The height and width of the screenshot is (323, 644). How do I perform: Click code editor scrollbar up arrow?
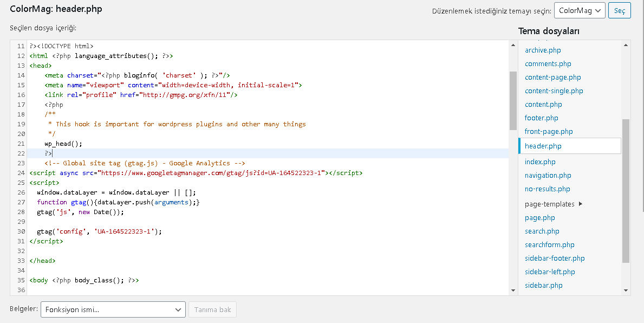pos(513,45)
